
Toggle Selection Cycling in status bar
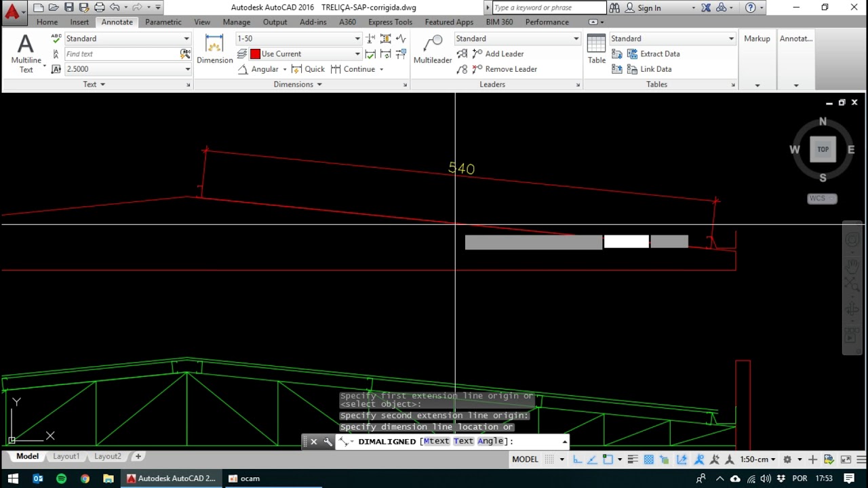tap(665, 460)
